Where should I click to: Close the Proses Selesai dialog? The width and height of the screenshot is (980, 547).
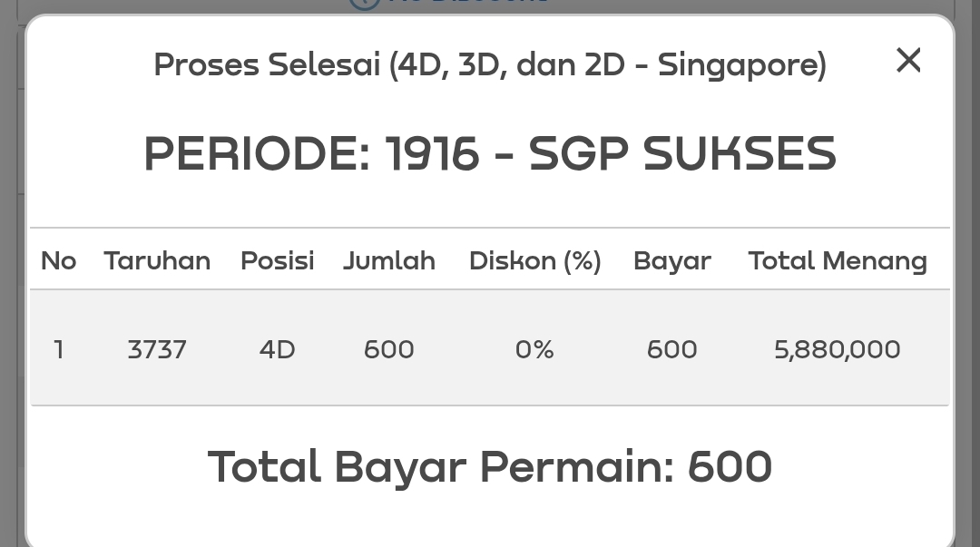(908, 61)
